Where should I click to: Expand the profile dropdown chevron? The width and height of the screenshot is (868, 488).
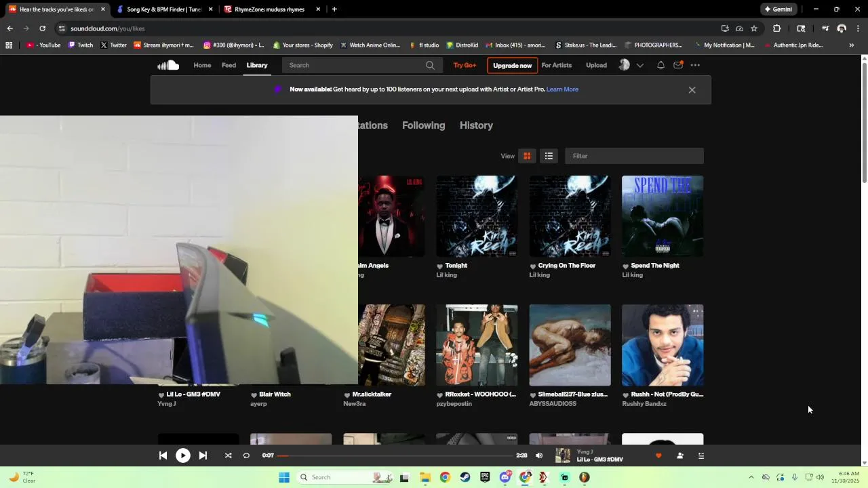coord(639,66)
